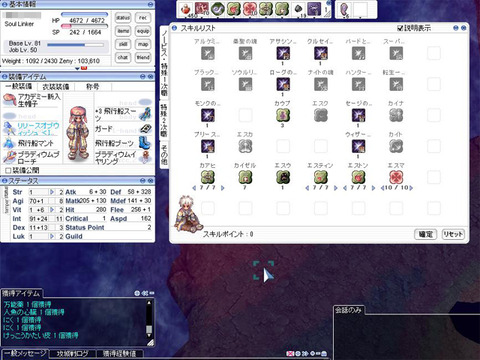Select the アサシン soul skill icon
The width and height of the screenshot is (480, 360).
[x=283, y=53]
